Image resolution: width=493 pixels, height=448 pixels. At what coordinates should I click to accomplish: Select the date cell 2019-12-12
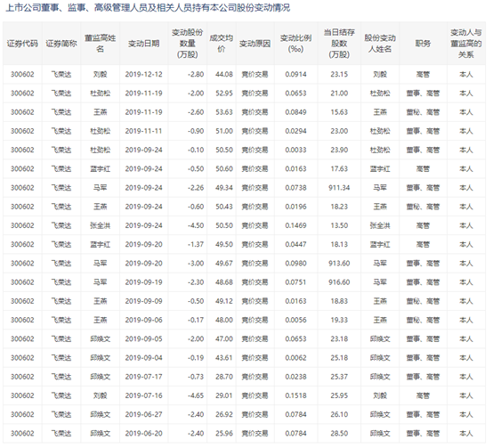pyautogui.click(x=143, y=75)
